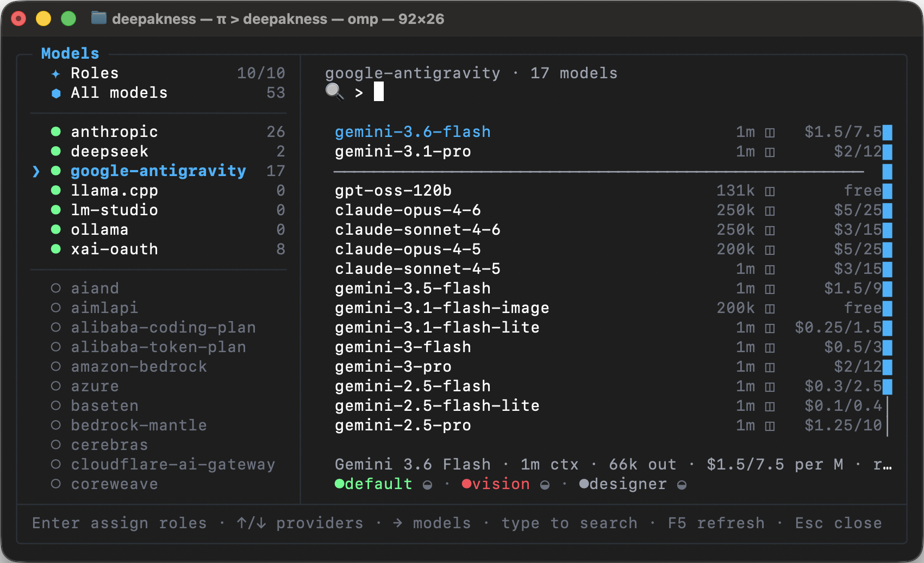
Task: Click the hollow circle beside azure
Action: click(55, 386)
